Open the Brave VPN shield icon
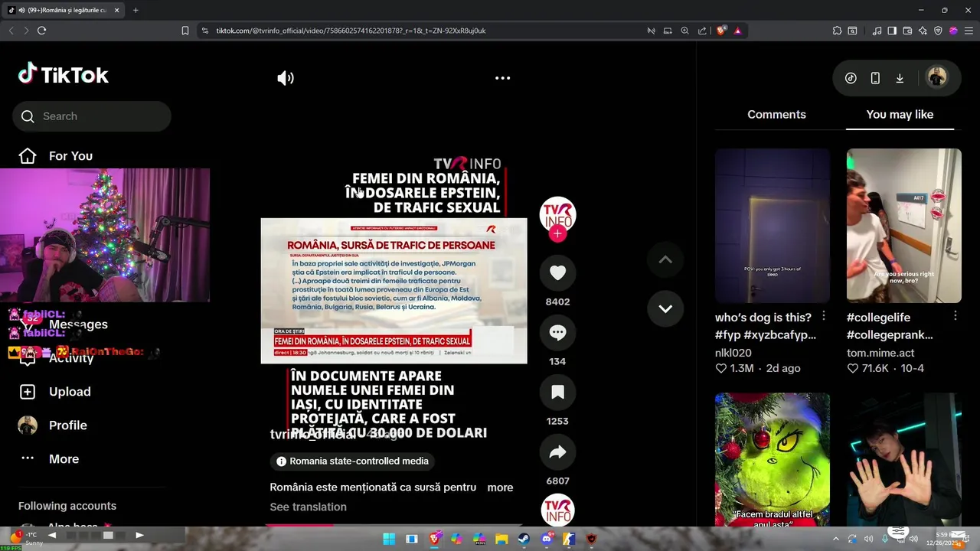 [x=938, y=31]
